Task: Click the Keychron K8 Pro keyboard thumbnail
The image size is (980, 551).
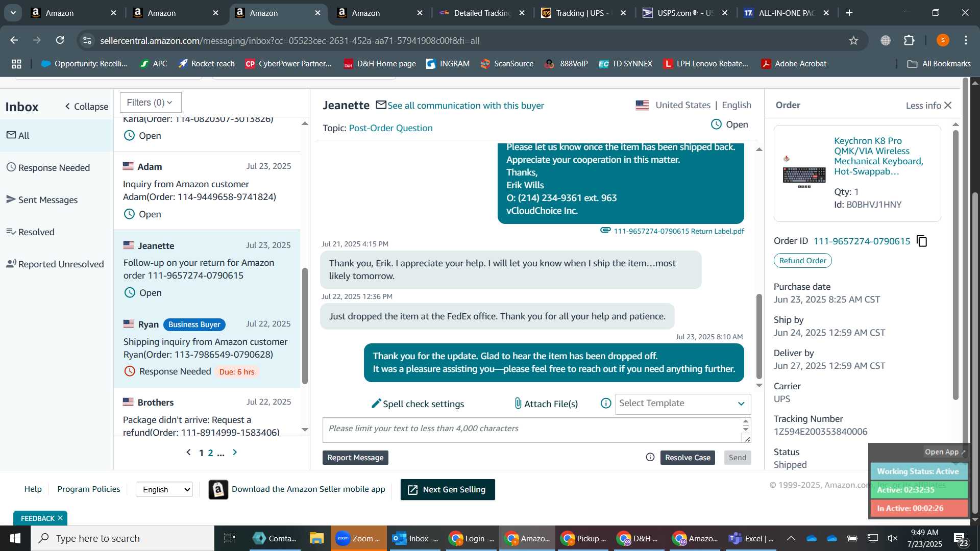Action: 804,173
